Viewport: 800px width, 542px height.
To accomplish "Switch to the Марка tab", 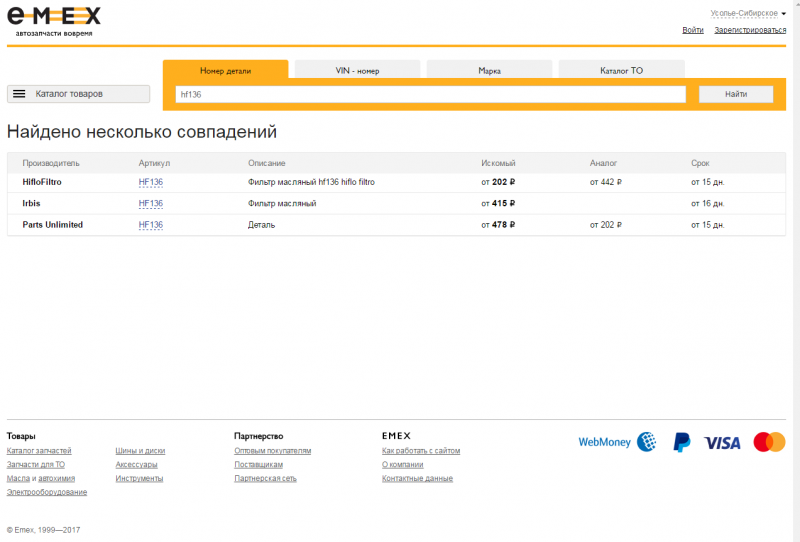I will [x=489, y=71].
